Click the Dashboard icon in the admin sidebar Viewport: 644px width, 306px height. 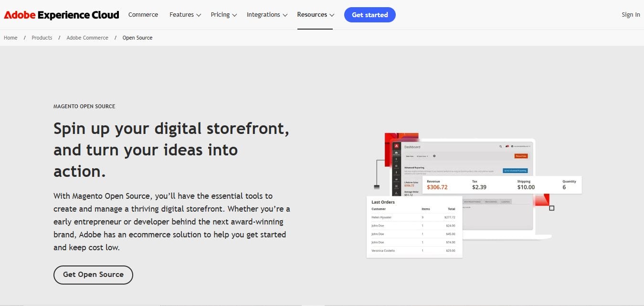point(396,153)
